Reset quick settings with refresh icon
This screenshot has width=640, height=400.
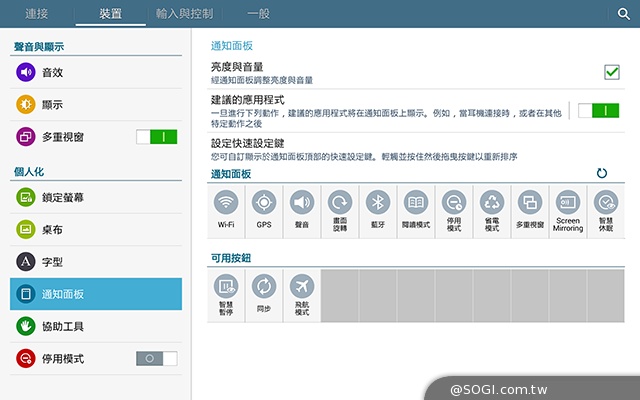click(602, 173)
